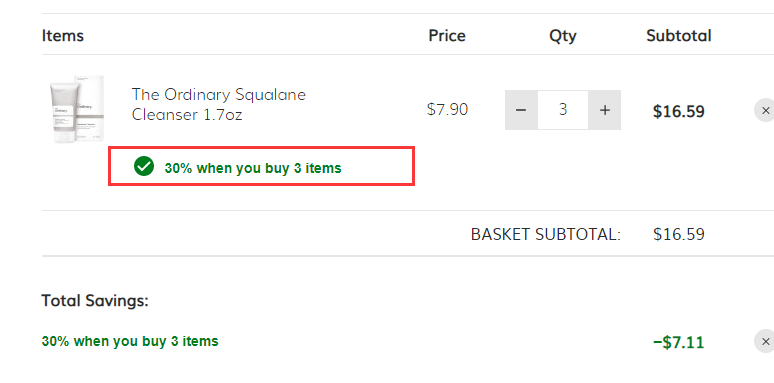This screenshot has height=383, width=774.
Task: Click the BASKET SUBTOTAL label
Action: [545, 234]
